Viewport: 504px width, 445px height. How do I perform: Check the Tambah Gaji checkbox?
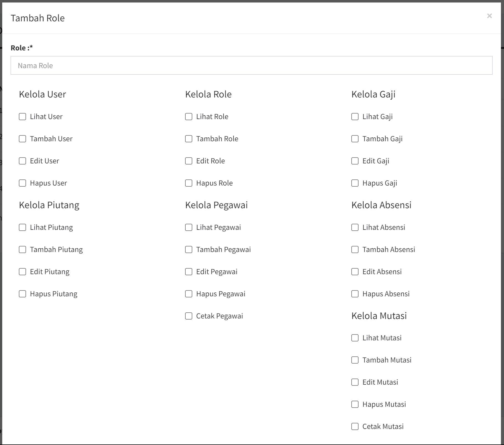(x=355, y=139)
